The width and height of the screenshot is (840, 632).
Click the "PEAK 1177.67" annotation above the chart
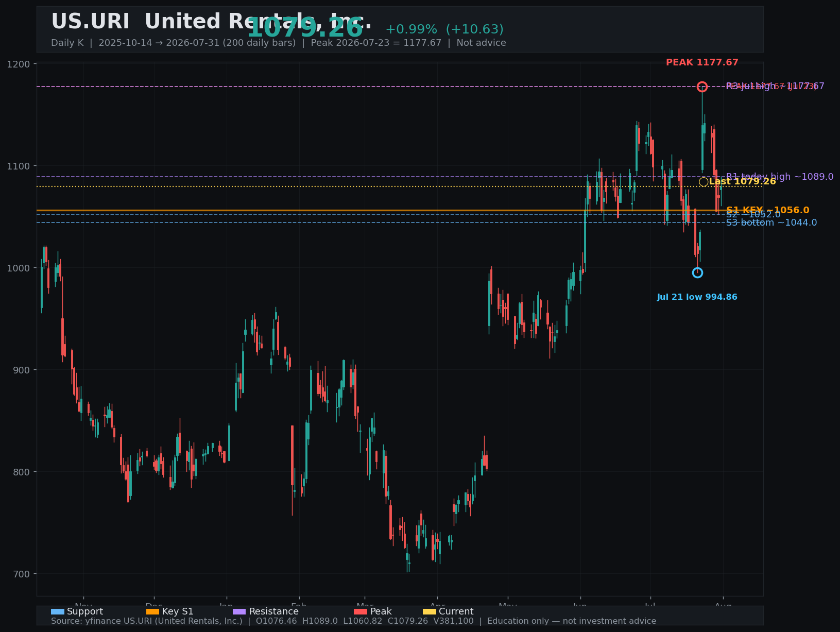tap(702, 62)
